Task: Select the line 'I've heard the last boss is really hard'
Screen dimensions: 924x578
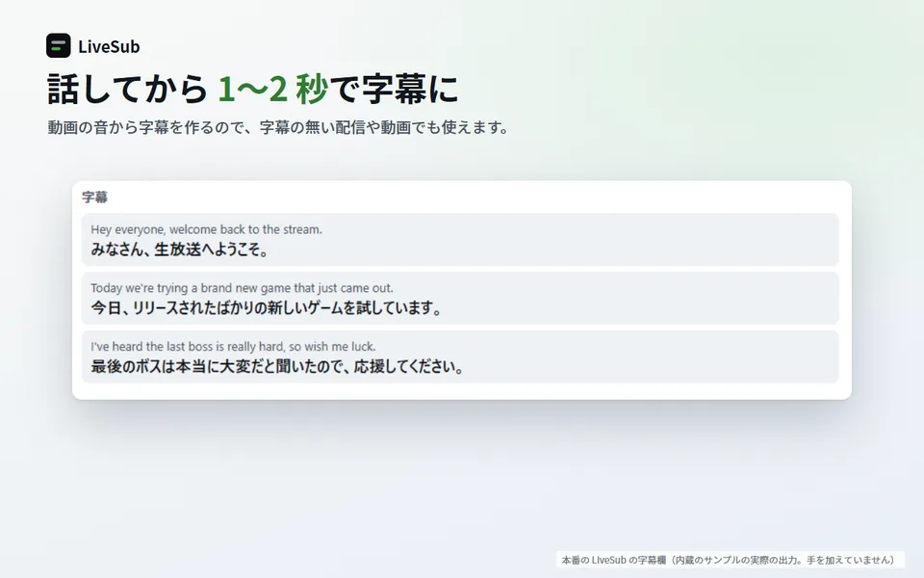Action: pos(233,346)
